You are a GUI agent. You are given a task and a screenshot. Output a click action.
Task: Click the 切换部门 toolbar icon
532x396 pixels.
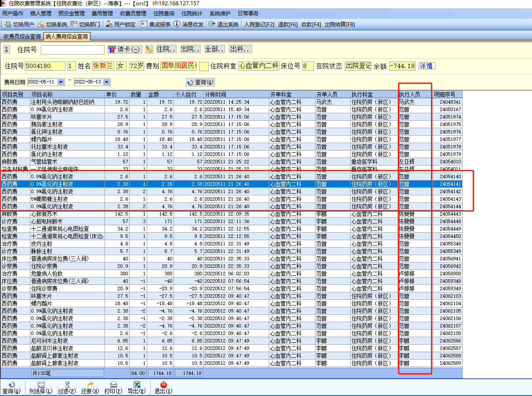click(x=74, y=24)
